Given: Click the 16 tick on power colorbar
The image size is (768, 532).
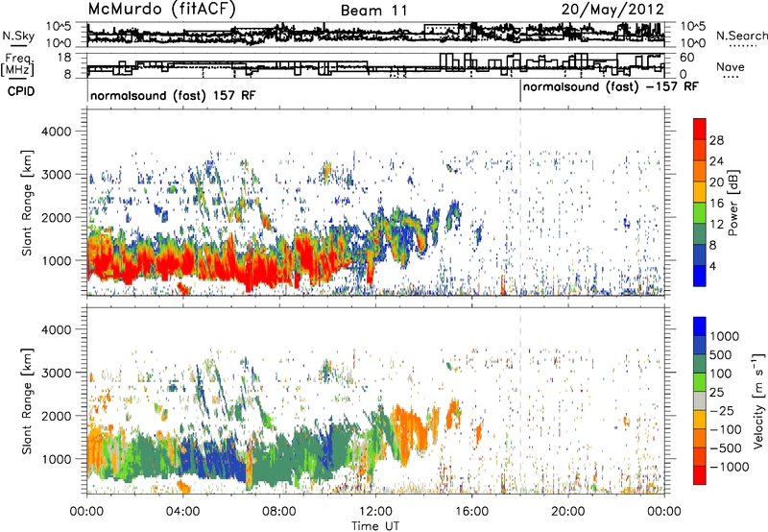Looking at the screenshot, I should coord(716,204).
